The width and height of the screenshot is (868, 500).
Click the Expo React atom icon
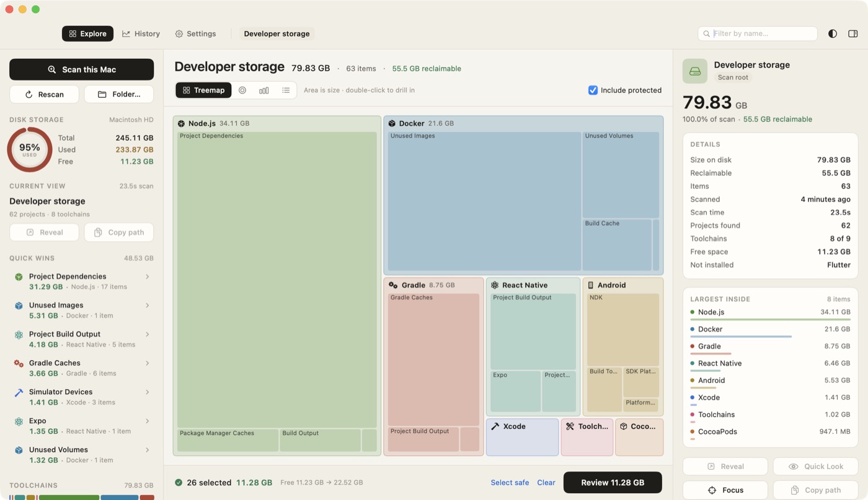[19, 421]
